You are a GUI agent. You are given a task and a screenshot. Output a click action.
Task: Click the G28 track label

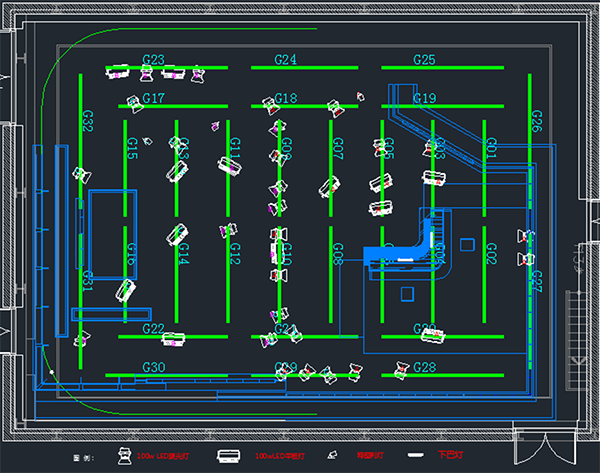click(424, 368)
